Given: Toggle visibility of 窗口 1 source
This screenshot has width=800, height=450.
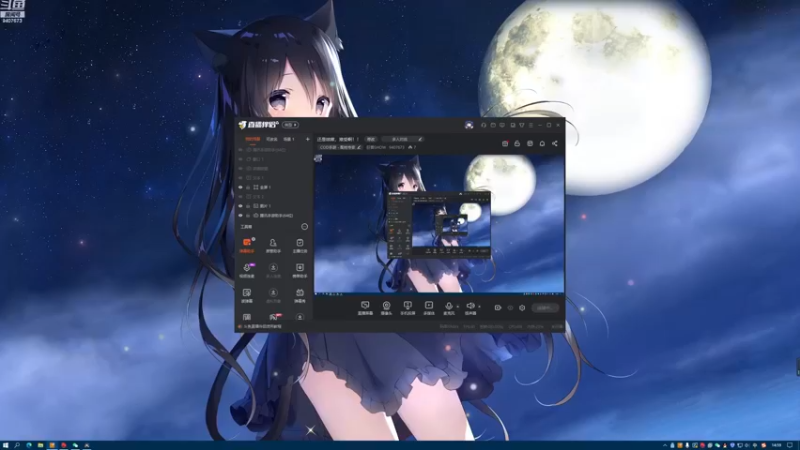Looking at the screenshot, I should coord(240,159).
